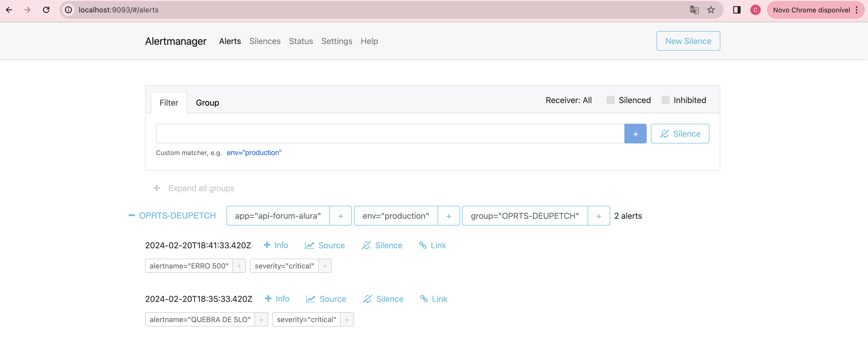Screen dimensions: 868x364
Task: Click the Silence button beside filter input
Action: coord(680,134)
